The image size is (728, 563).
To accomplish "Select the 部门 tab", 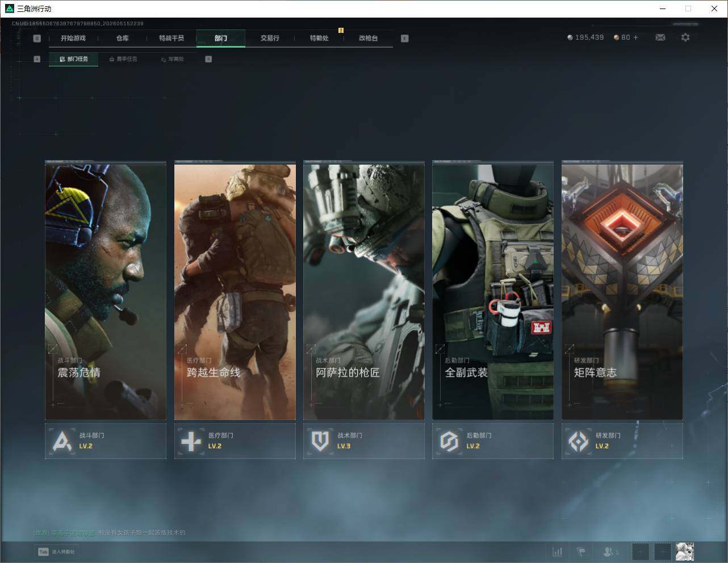I will (x=221, y=38).
